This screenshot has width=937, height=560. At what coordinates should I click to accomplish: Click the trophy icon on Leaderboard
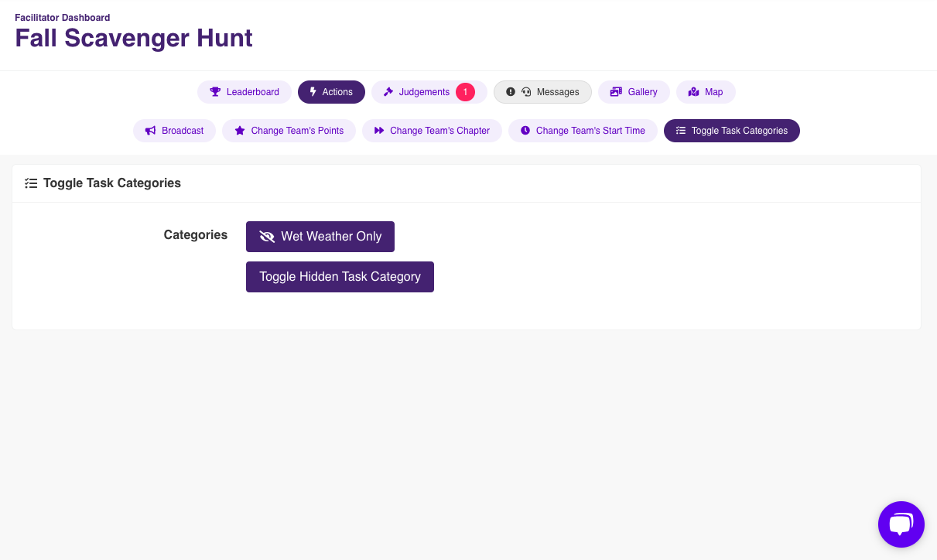(215, 92)
